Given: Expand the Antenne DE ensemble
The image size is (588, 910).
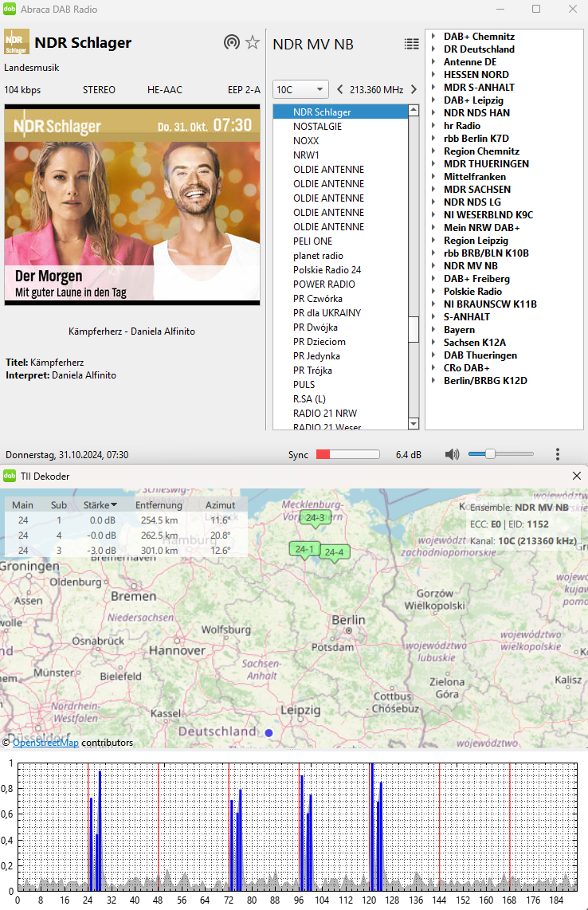Looking at the screenshot, I should [433, 61].
